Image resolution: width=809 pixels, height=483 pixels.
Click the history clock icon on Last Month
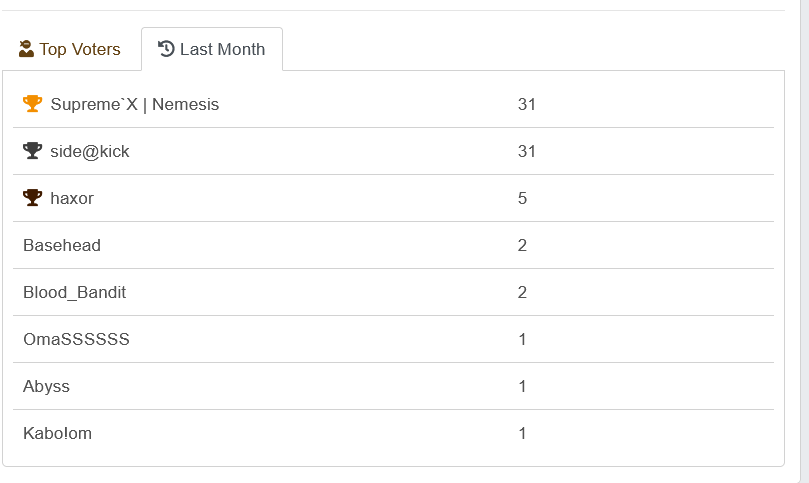167,49
